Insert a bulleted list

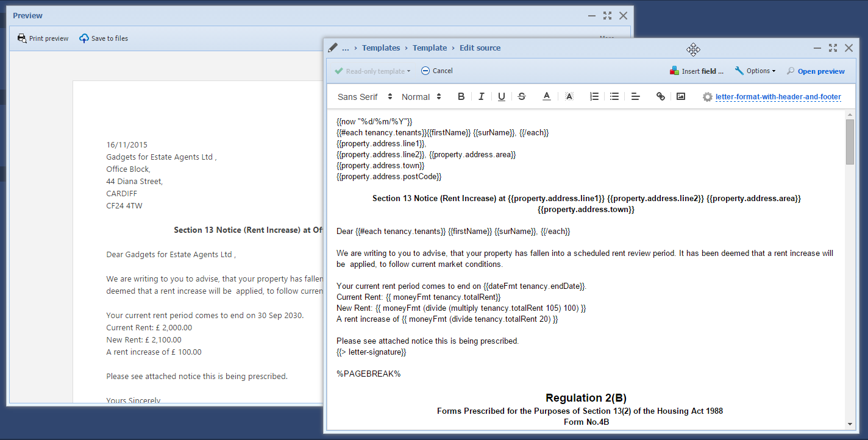tap(614, 97)
